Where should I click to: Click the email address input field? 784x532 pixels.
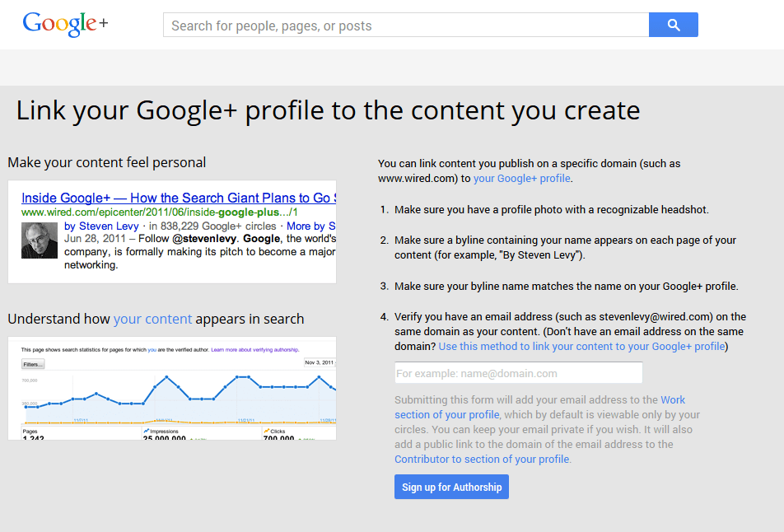[519, 373]
